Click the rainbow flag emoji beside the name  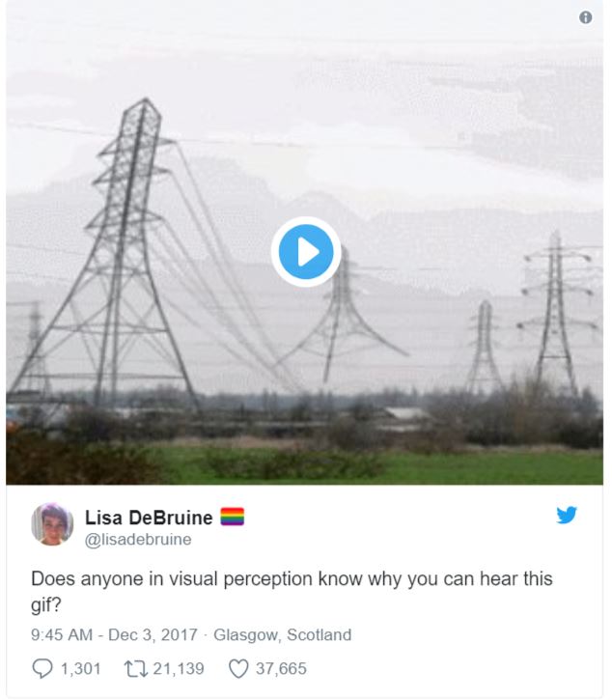tap(232, 517)
